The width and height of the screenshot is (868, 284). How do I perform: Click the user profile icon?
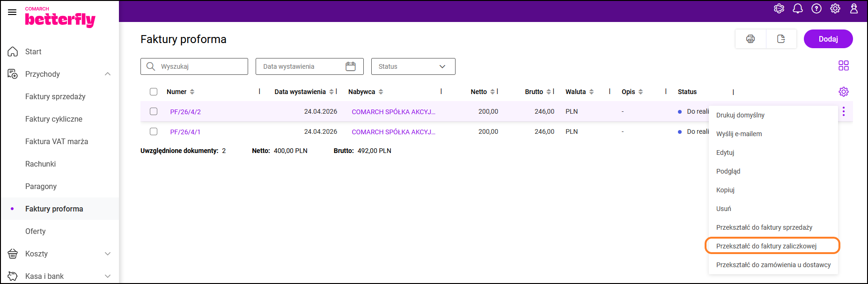(854, 9)
